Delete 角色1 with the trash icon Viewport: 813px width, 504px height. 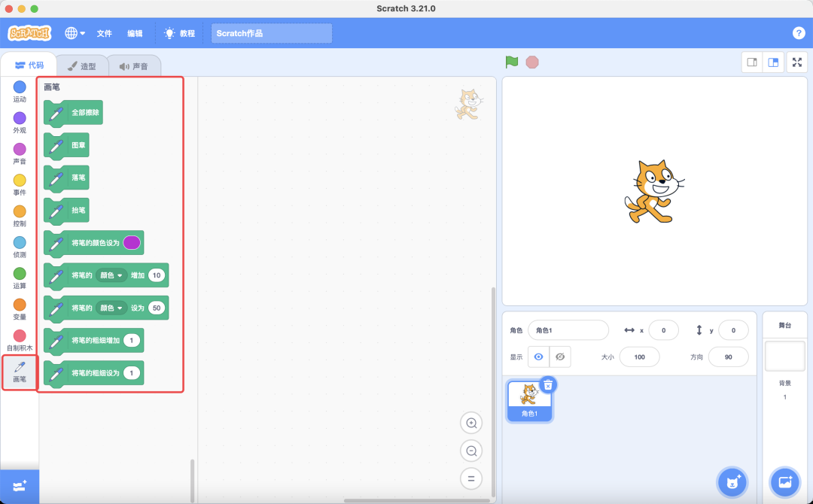pos(548,385)
